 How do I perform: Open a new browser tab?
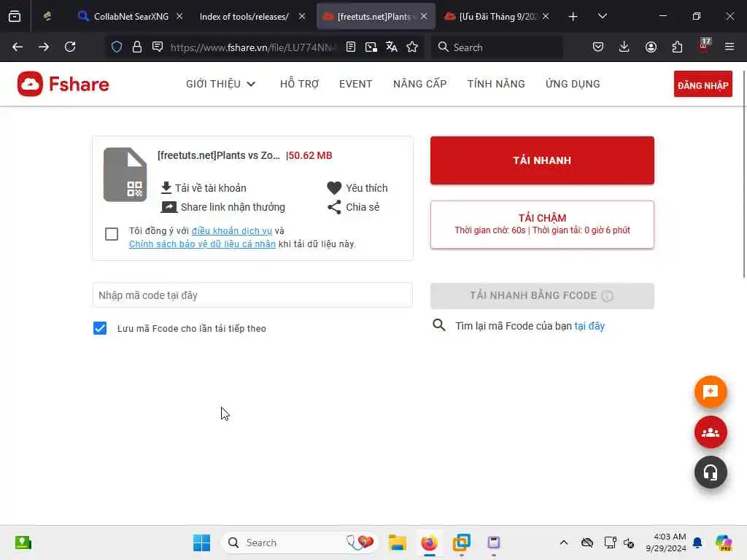(x=573, y=17)
